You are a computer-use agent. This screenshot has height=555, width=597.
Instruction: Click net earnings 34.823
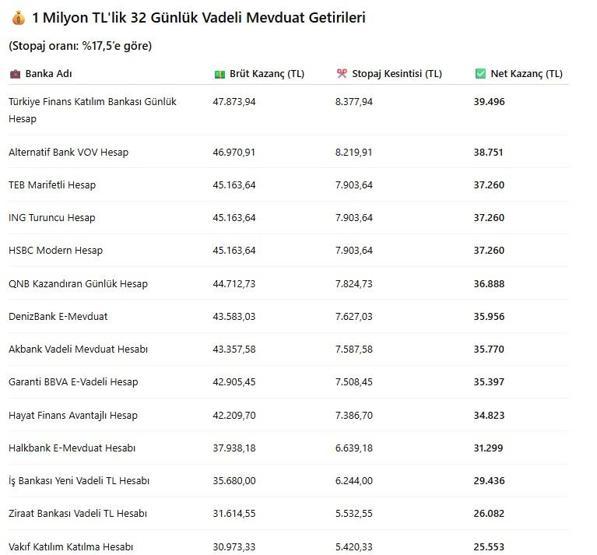(489, 416)
